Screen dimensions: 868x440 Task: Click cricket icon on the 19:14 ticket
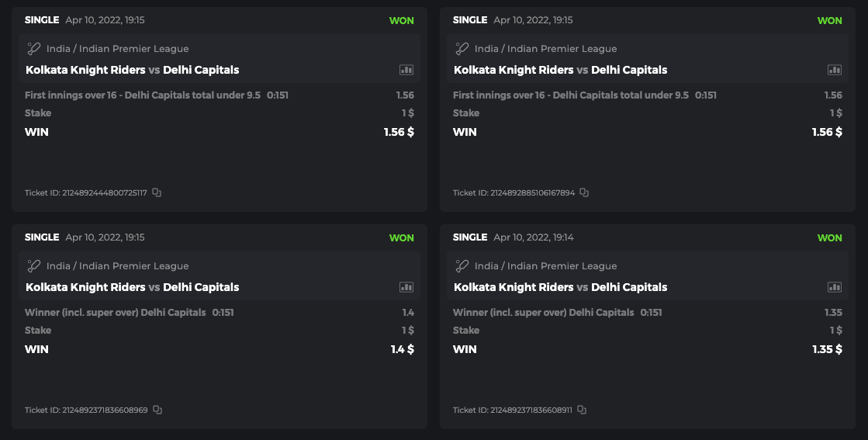pos(462,266)
